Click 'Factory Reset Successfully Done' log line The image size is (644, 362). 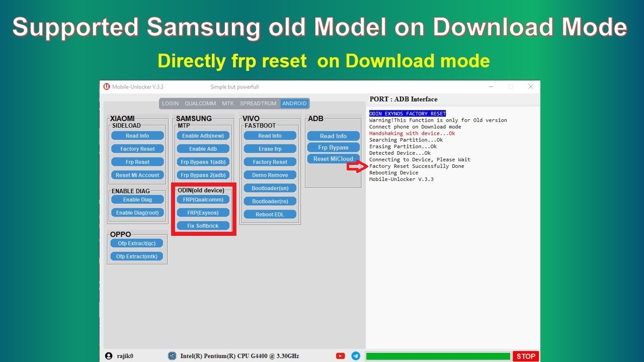(417, 166)
